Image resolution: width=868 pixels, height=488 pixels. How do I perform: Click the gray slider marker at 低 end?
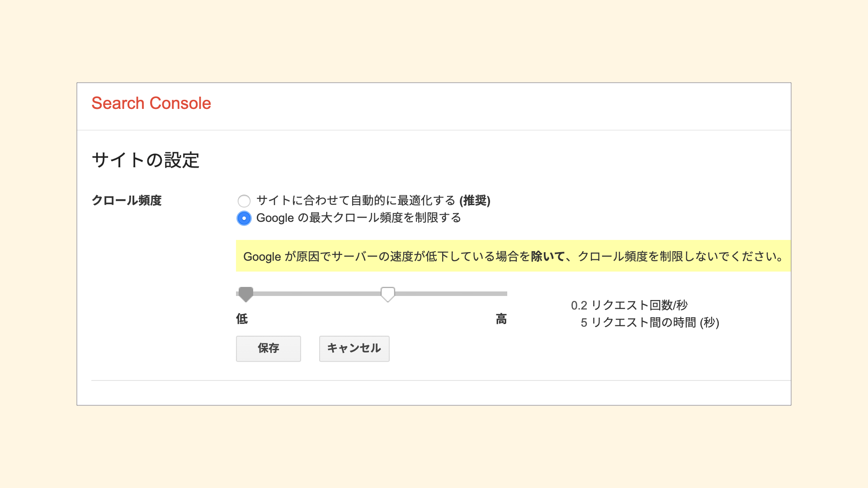click(246, 294)
